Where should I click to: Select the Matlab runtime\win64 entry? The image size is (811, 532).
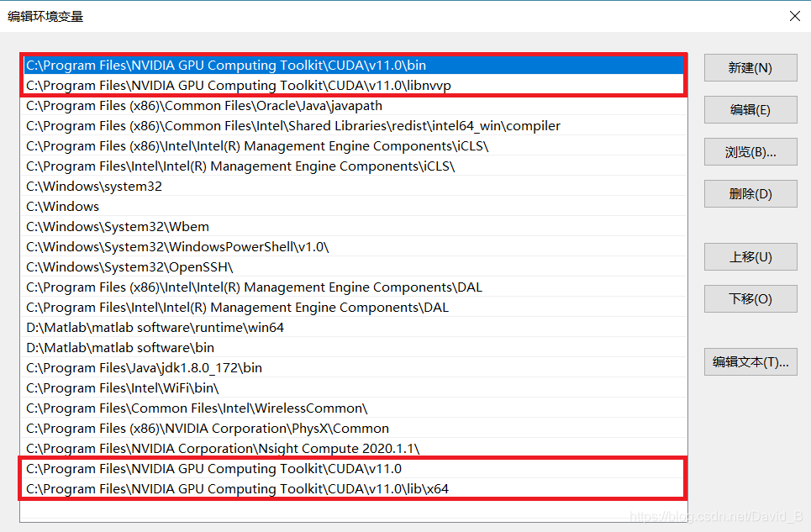coord(354,327)
